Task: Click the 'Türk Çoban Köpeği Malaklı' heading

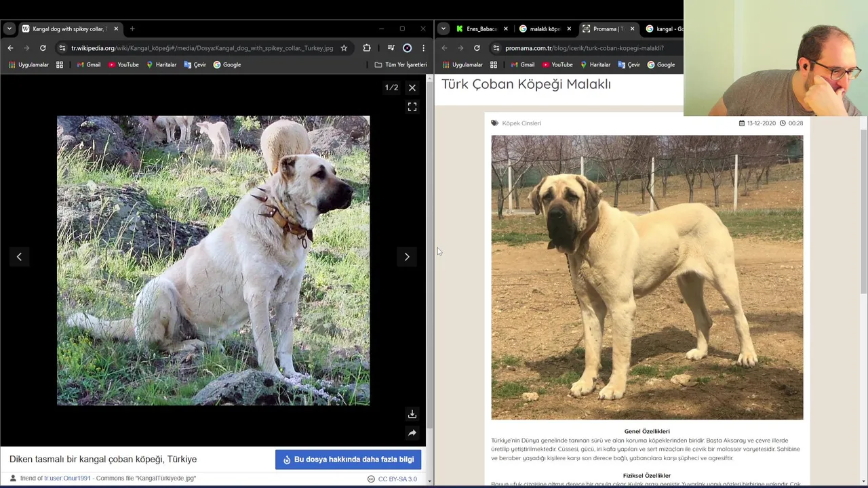Action: tap(526, 84)
